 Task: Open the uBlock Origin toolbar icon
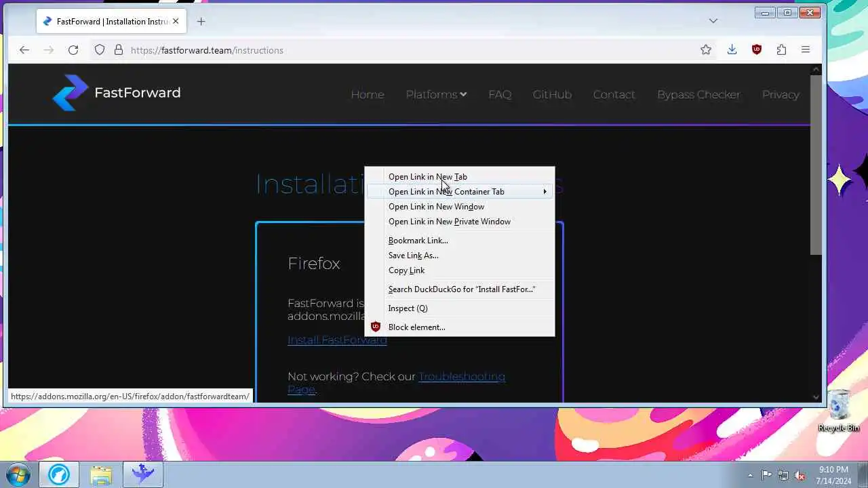[757, 49]
